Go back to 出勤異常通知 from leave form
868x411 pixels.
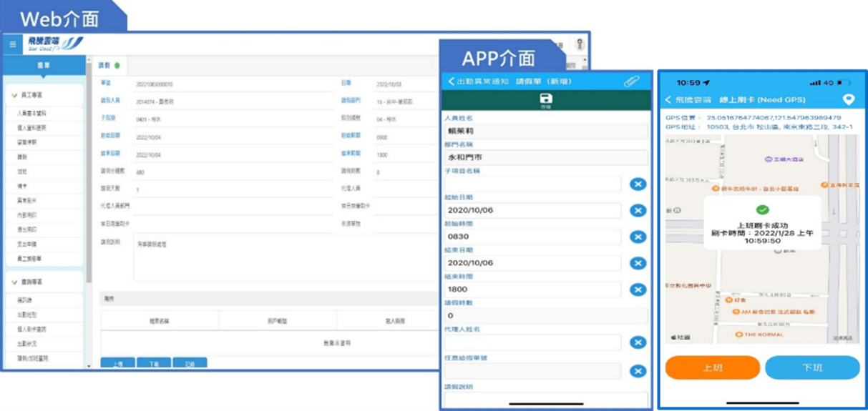[x=452, y=81]
